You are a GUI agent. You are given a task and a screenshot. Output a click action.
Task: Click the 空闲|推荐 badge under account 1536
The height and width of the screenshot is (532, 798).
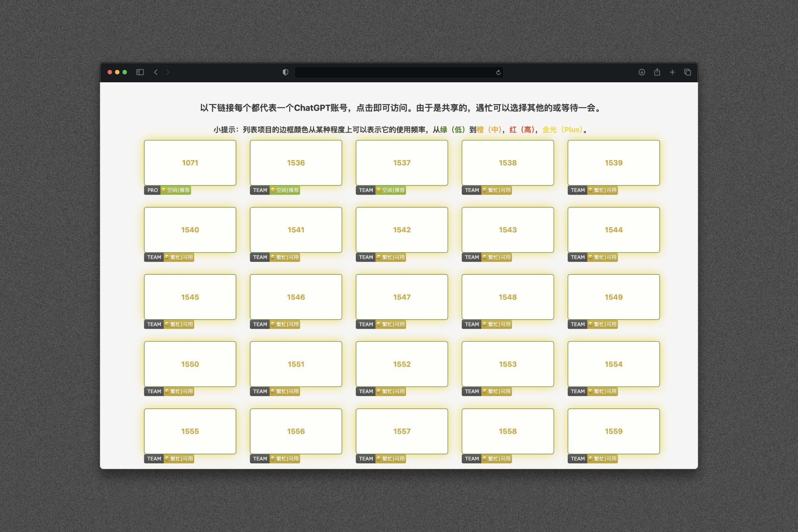tap(286, 190)
